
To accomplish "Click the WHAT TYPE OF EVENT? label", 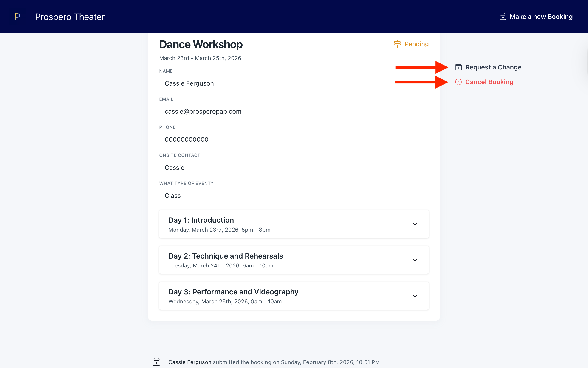I will tap(186, 184).
